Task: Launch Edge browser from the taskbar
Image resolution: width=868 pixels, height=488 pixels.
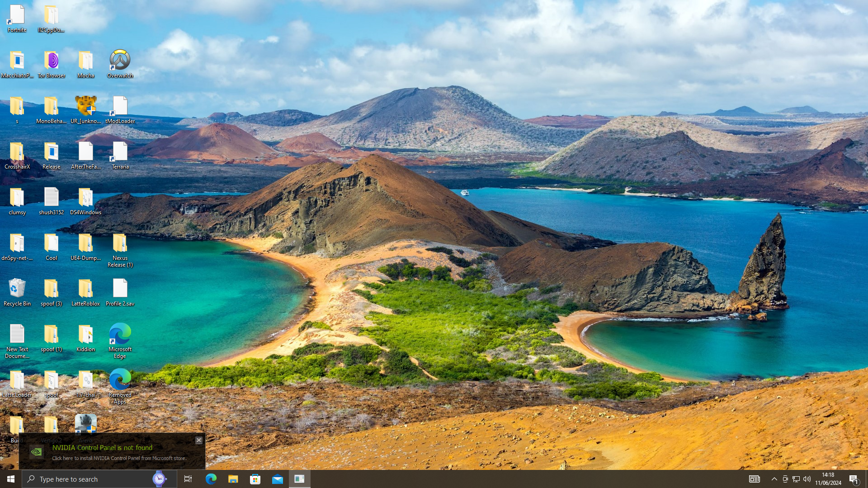Action: [x=211, y=479]
